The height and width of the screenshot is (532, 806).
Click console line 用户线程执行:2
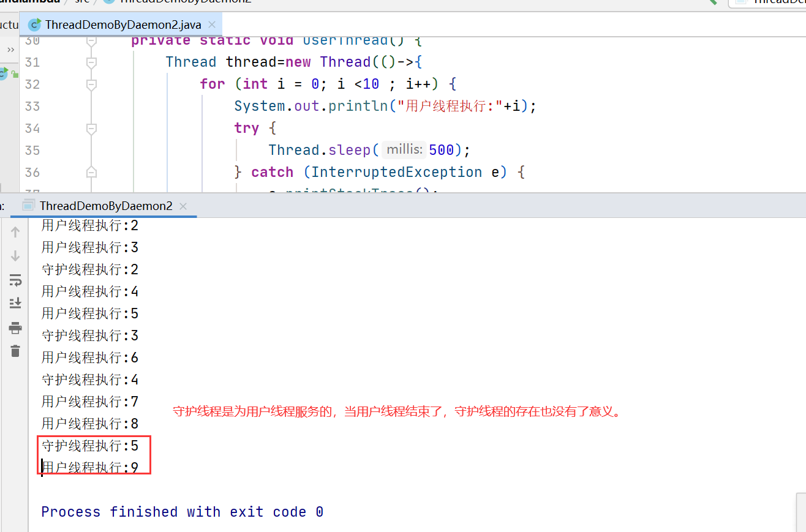click(90, 225)
